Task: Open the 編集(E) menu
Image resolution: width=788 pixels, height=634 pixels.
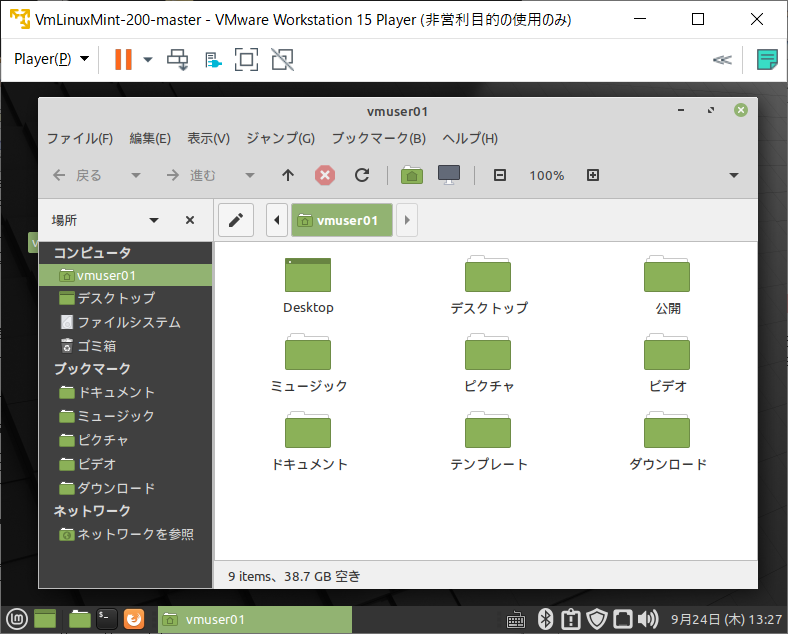Action: point(150,138)
